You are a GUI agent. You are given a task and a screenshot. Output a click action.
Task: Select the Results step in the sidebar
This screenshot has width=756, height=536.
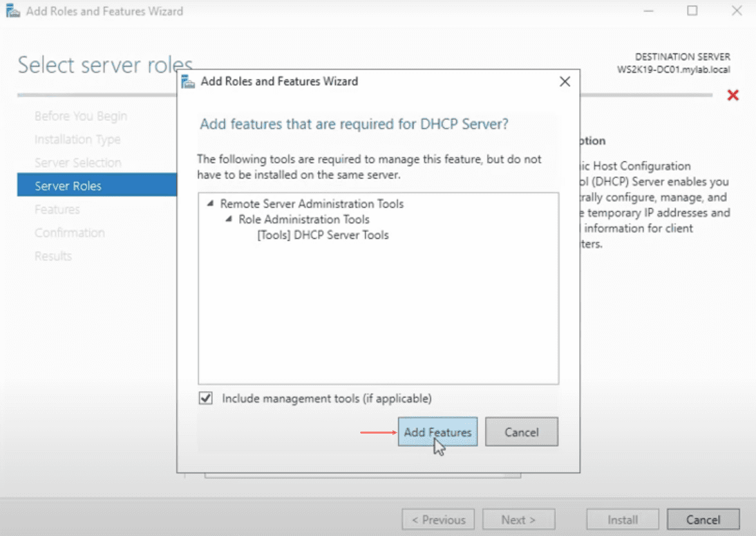pos(52,256)
